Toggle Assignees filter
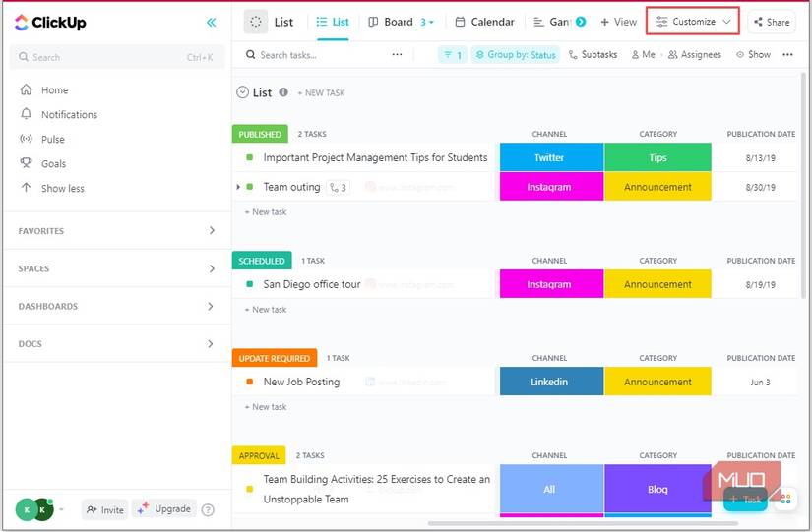The height and width of the screenshot is (532, 812). click(695, 54)
